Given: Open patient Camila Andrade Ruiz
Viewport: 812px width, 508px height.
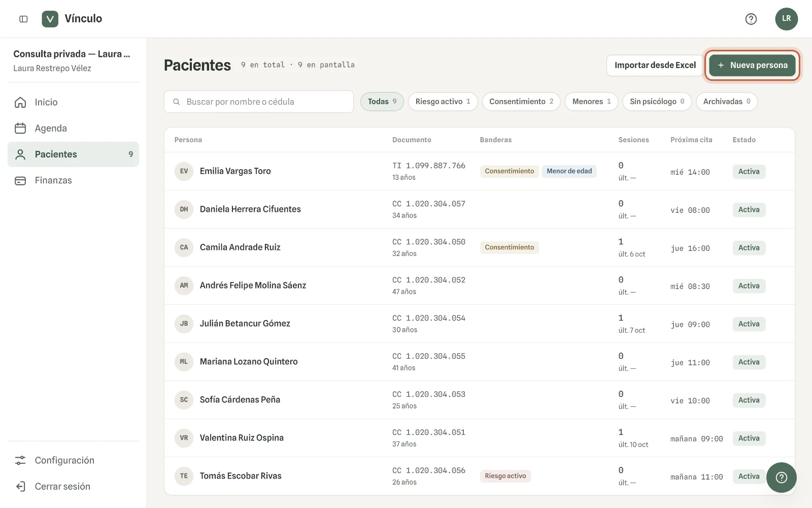Looking at the screenshot, I should (x=240, y=247).
